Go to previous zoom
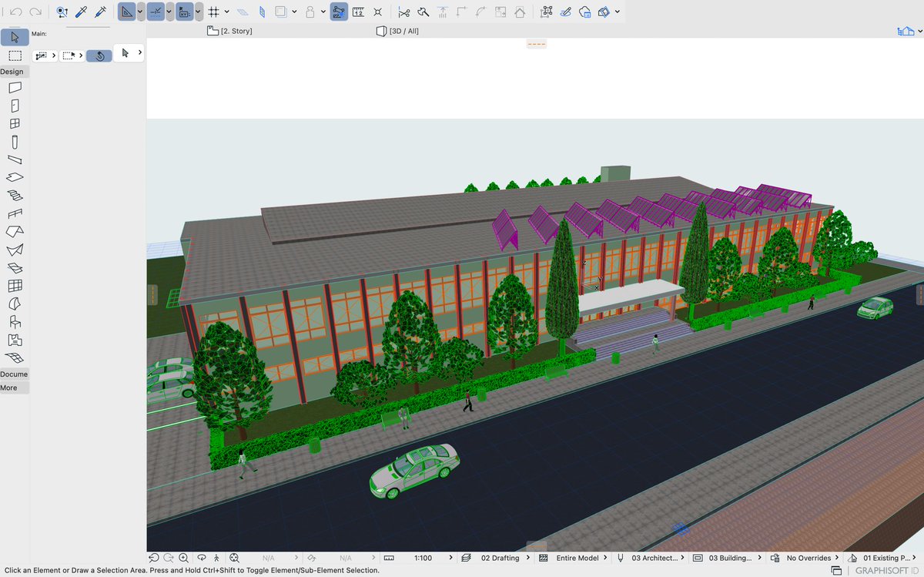 tap(153, 558)
